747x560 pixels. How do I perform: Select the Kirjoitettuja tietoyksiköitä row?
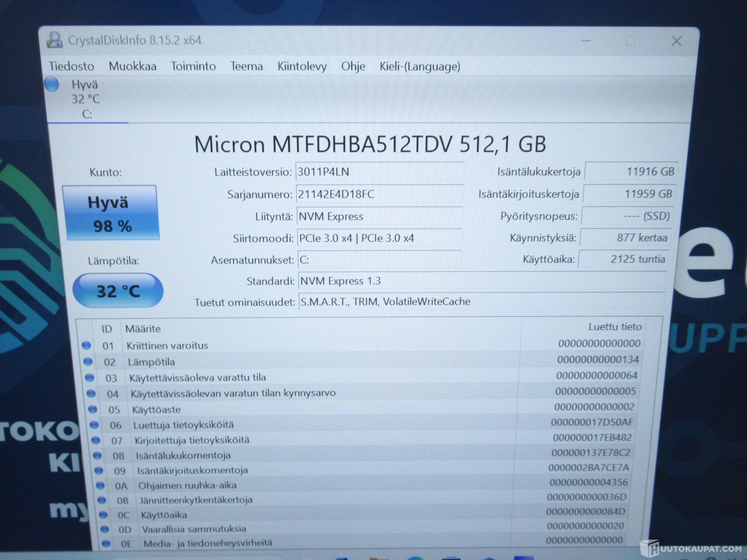pyautogui.click(x=362, y=439)
